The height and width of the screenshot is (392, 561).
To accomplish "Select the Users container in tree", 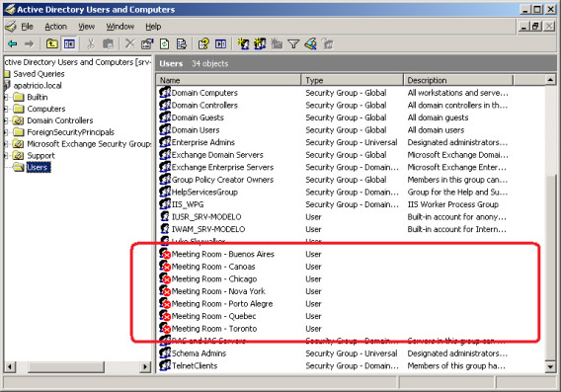I will 38,168.
